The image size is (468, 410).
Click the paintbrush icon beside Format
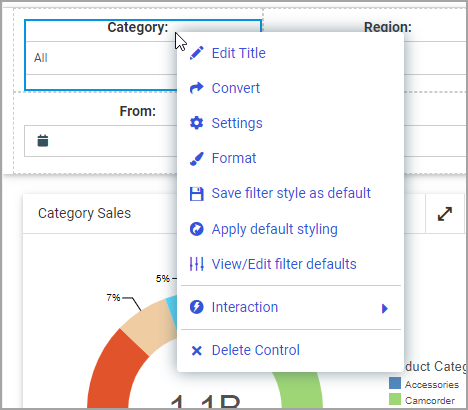[x=197, y=158]
